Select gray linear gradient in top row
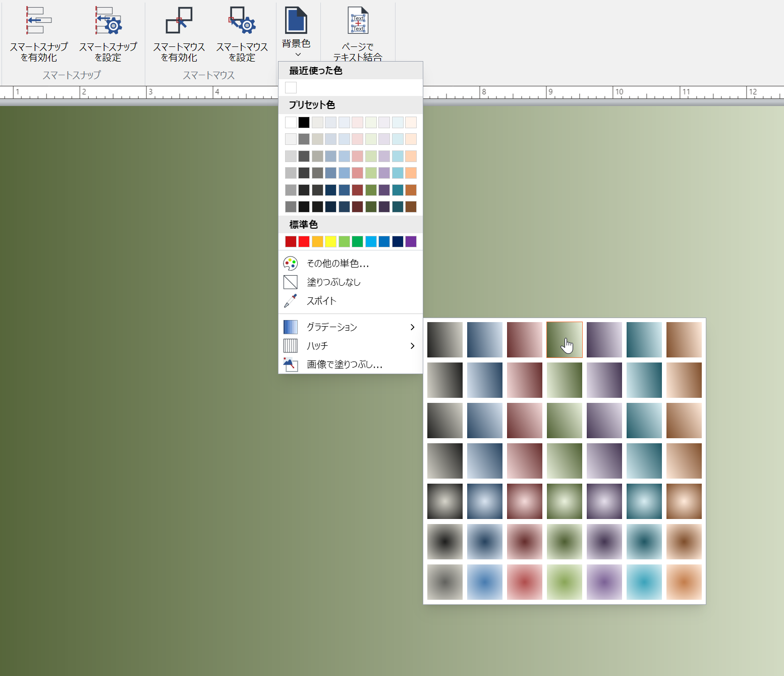The width and height of the screenshot is (784, 676). click(445, 340)
